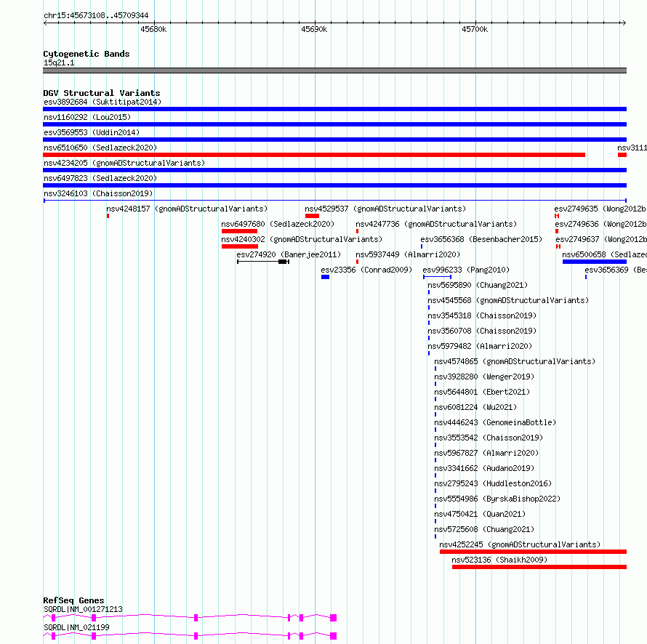Click the 45690k ruler tick label
This screenshot has height=644, width=647.
(314, 29)
